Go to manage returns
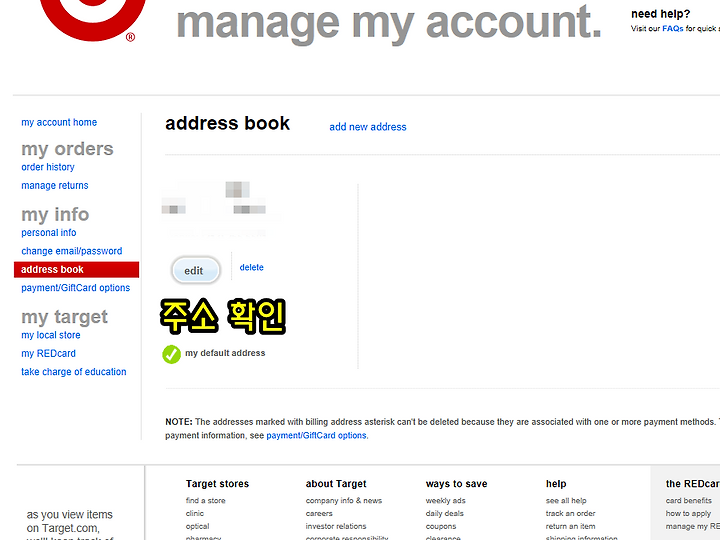 click(55, 186)
